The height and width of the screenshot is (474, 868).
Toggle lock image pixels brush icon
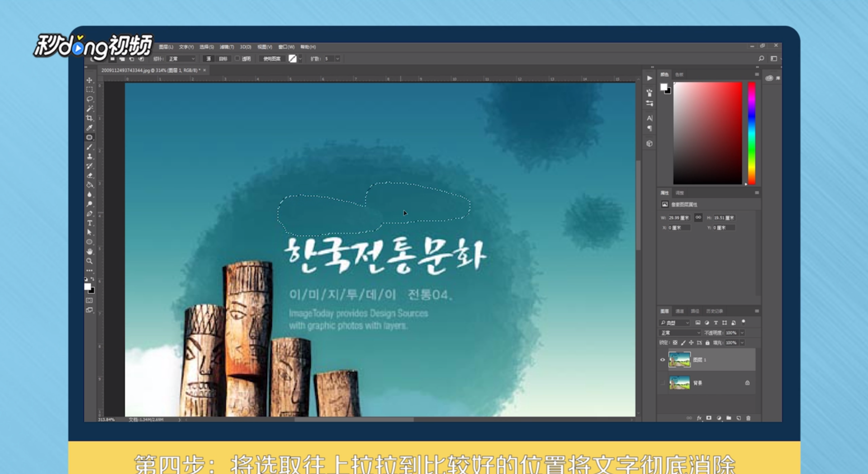pyautogui.click(x=683, y=343)
